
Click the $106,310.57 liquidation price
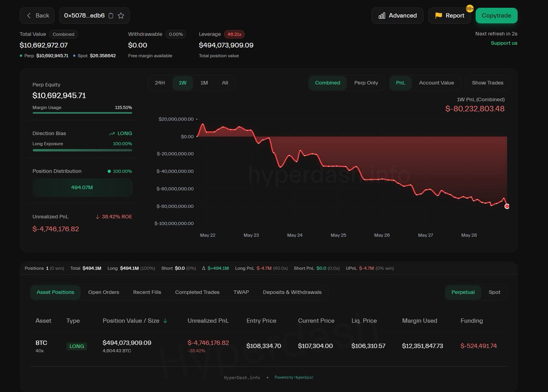coord(369,346)
